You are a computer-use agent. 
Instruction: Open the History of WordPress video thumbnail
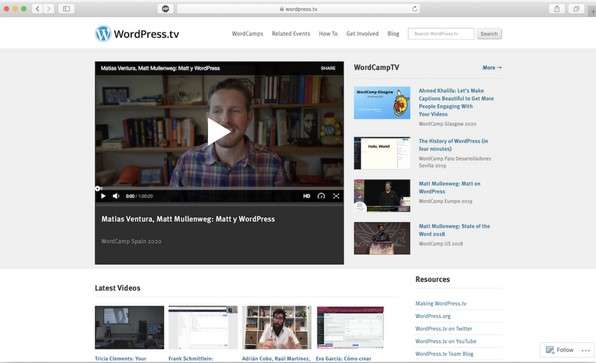(x=382, y=153)
